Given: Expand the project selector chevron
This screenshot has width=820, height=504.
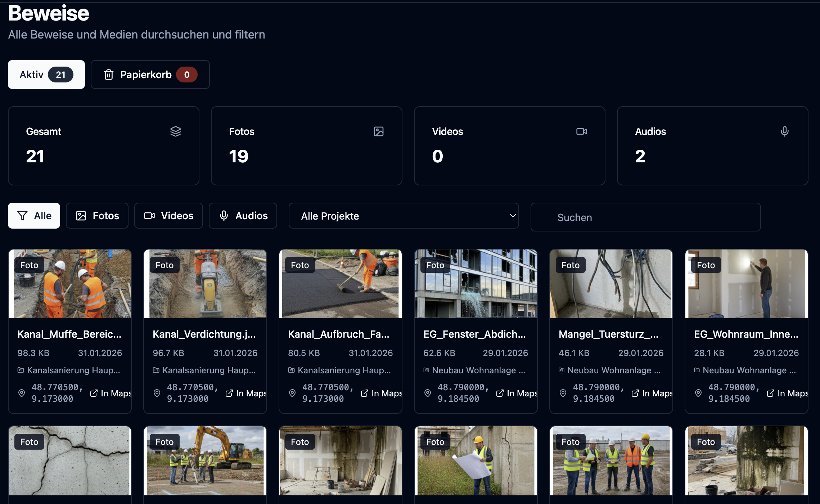Looking at the screenshot, I should [513, 216].
